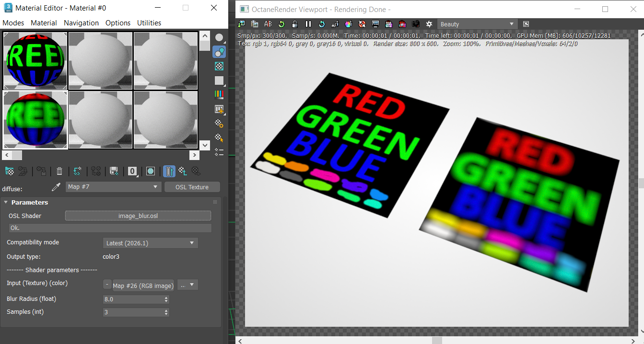Open the Beauty render pass dropdown
The image size is (644, 344).
476,24
